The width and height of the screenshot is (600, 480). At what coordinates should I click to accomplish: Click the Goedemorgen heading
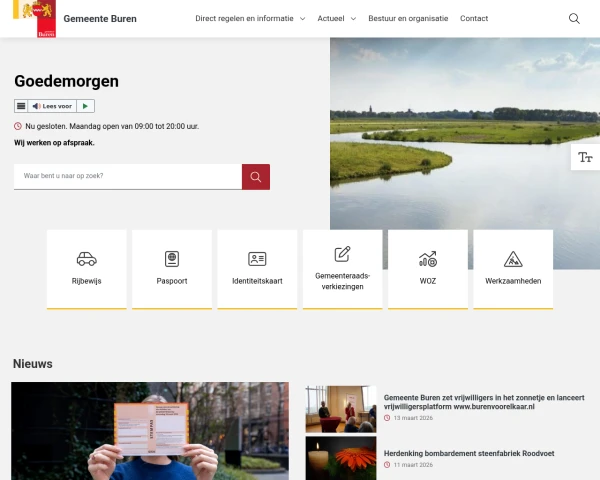coord(67,81)
